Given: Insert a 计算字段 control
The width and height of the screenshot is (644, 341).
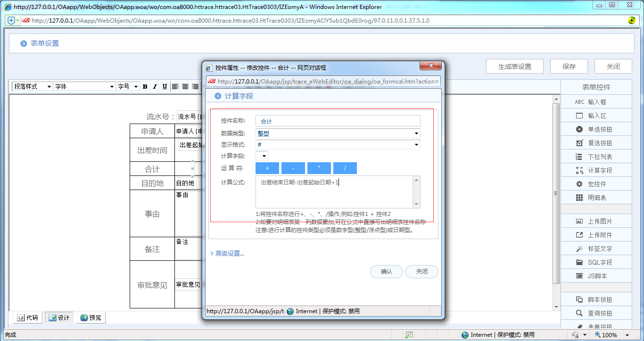Looking at the screenshot, I should [595, 170].
